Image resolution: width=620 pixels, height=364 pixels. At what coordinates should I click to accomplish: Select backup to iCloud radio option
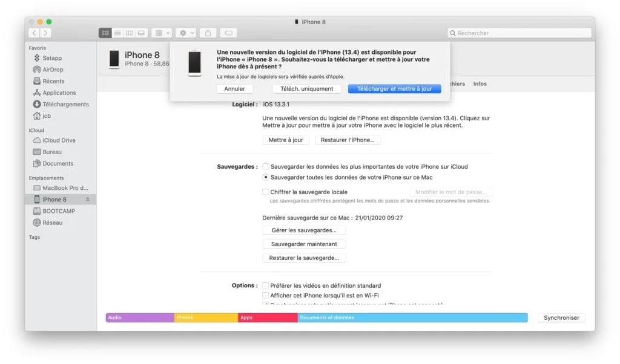click(265, 166)
